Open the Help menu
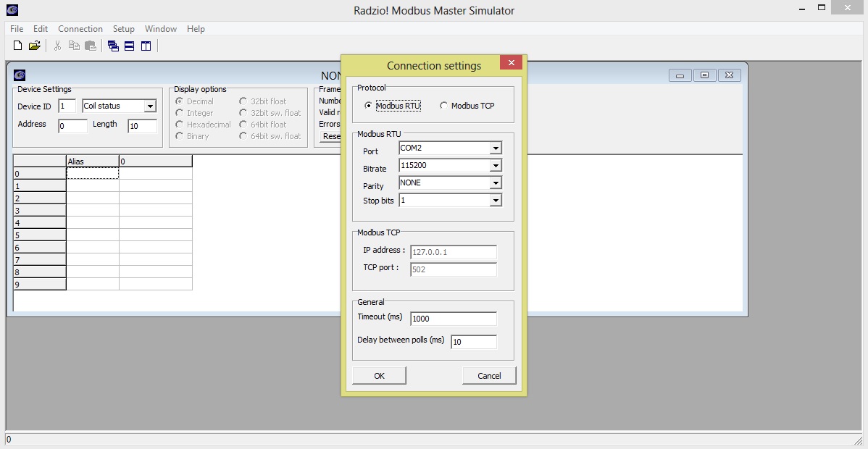 [196, 29]
